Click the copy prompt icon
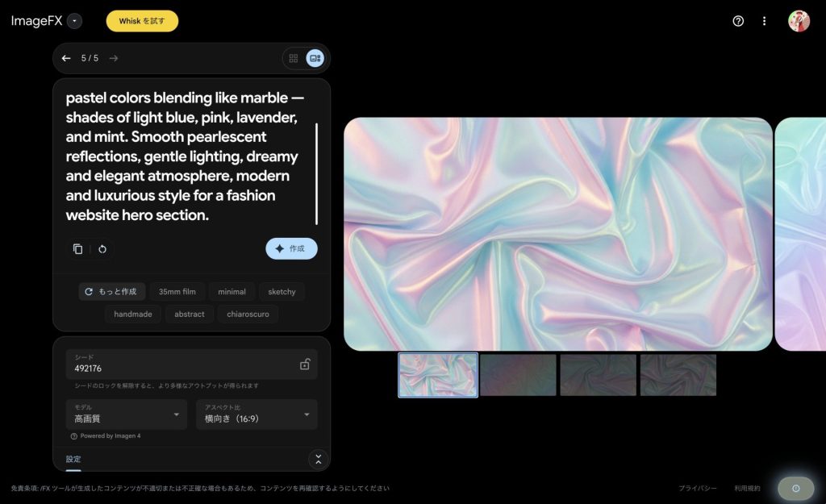 click(77, 249)
